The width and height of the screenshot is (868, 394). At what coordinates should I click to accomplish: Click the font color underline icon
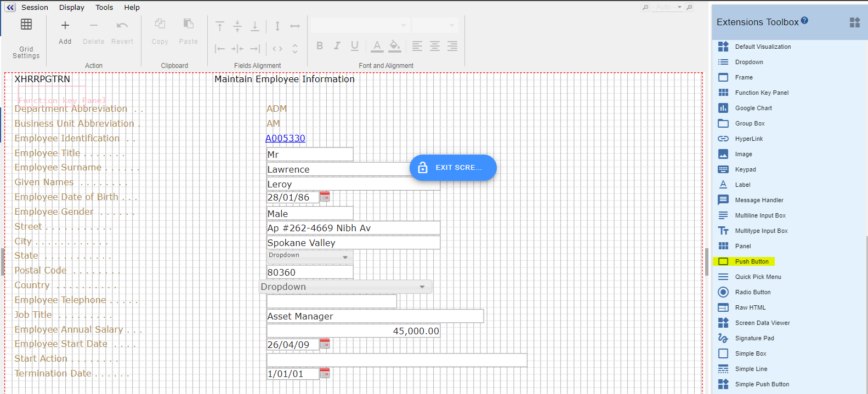click(377, 46)
